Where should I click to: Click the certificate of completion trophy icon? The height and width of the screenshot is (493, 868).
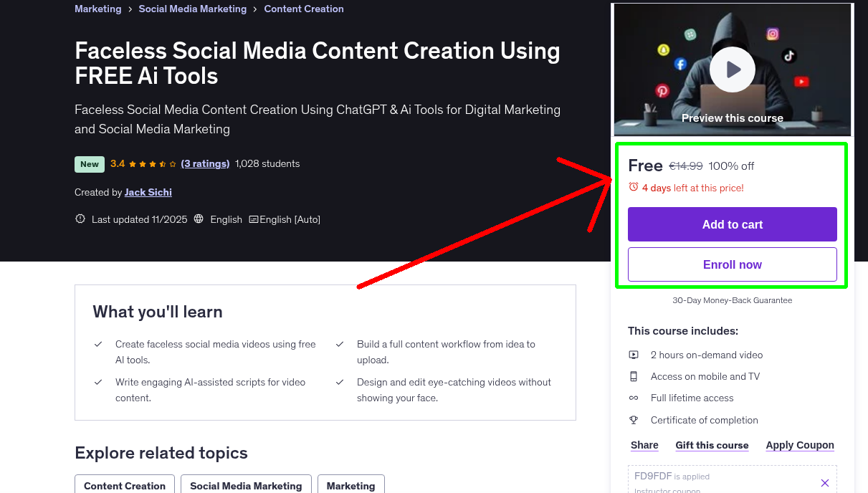click(x=634, y=420)
